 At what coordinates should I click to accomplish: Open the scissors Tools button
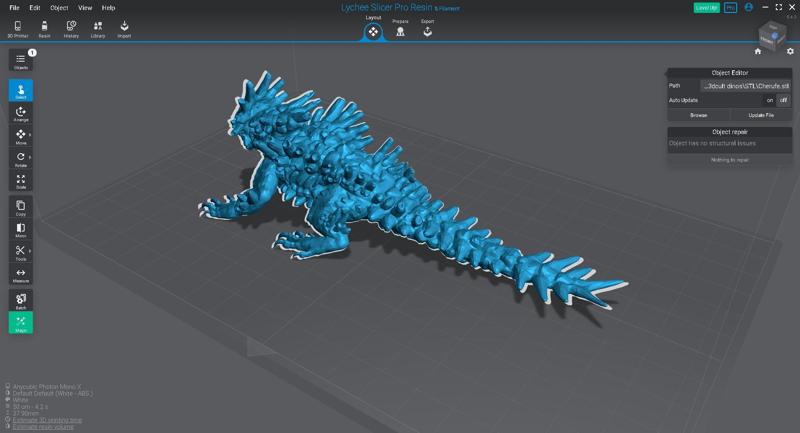(21, 252)
